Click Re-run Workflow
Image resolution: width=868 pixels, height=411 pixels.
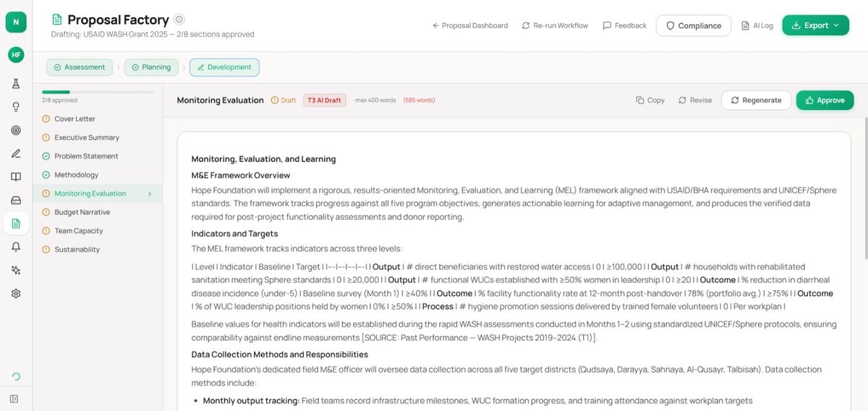[555, 25]
